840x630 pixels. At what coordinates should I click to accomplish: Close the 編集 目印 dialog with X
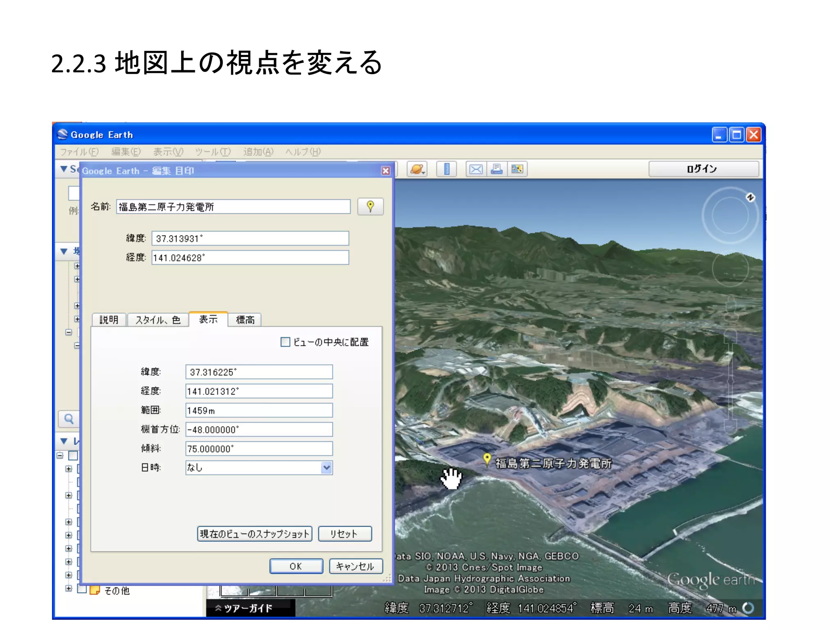click(386, 171)
